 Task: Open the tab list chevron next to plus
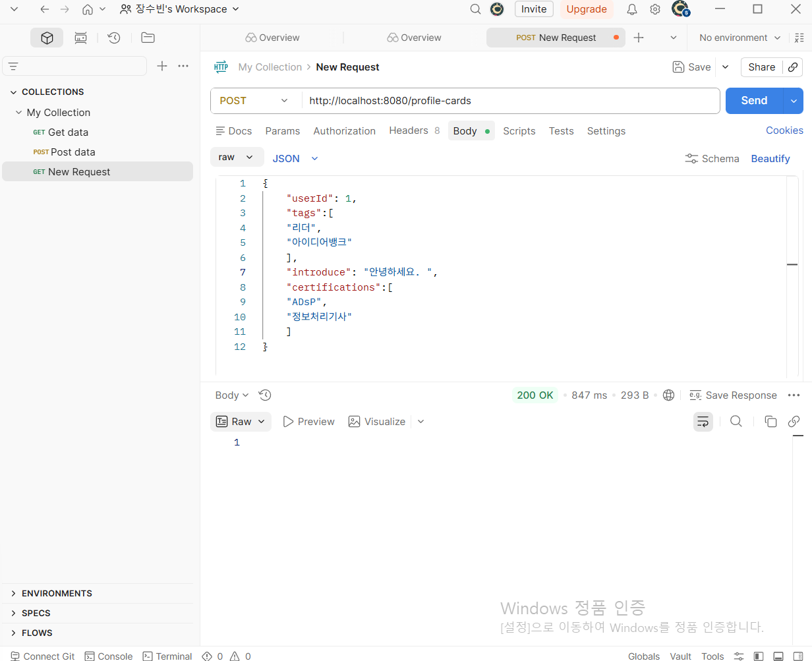(x=673, y=38)
